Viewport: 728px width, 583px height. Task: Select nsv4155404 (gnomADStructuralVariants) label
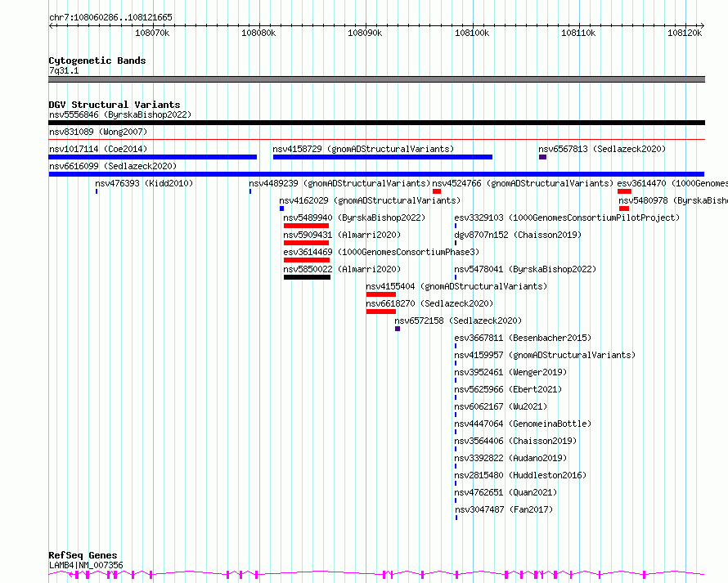(x=456, y=286)
